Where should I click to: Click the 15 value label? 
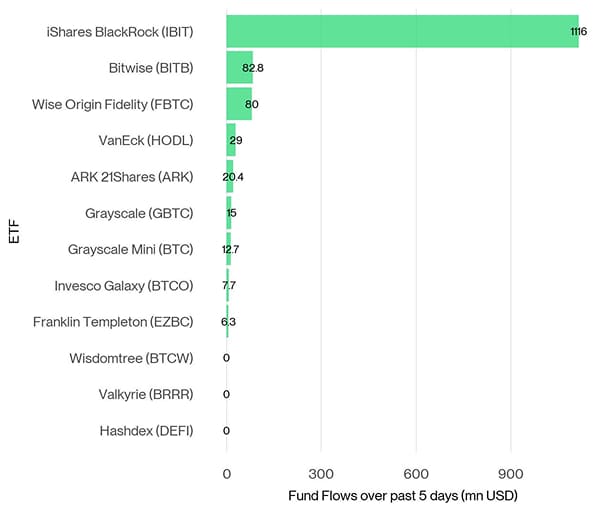pyautogui.click(x=231, y=213)
